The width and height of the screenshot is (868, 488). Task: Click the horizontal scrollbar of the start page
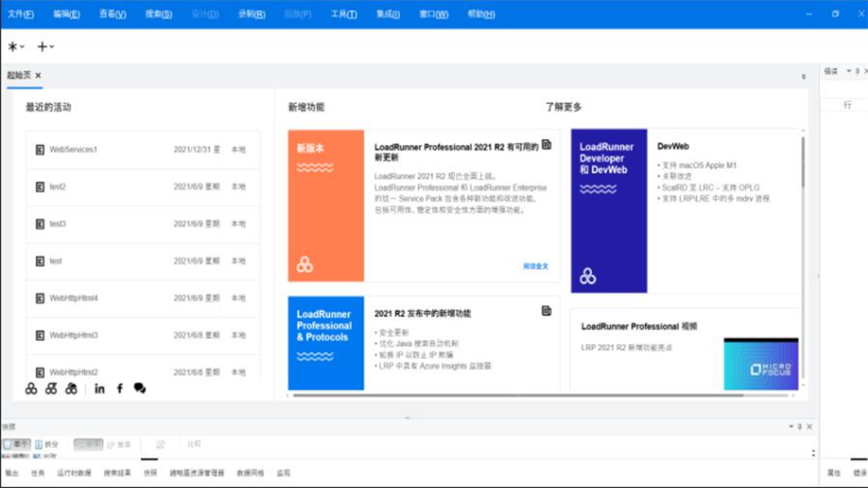pos(517,395)
